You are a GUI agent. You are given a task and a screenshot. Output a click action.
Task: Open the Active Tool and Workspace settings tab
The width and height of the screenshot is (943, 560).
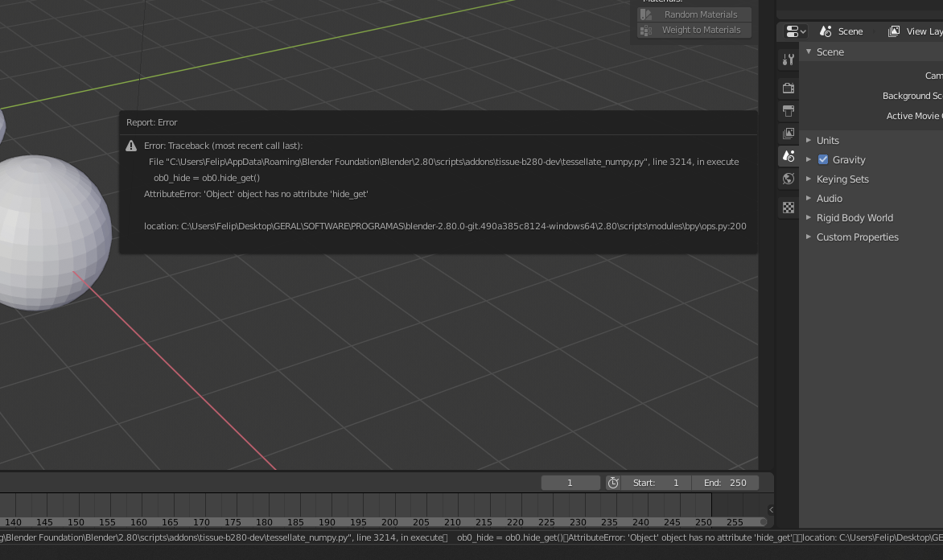pyautogui.click(x=789, y=59)
